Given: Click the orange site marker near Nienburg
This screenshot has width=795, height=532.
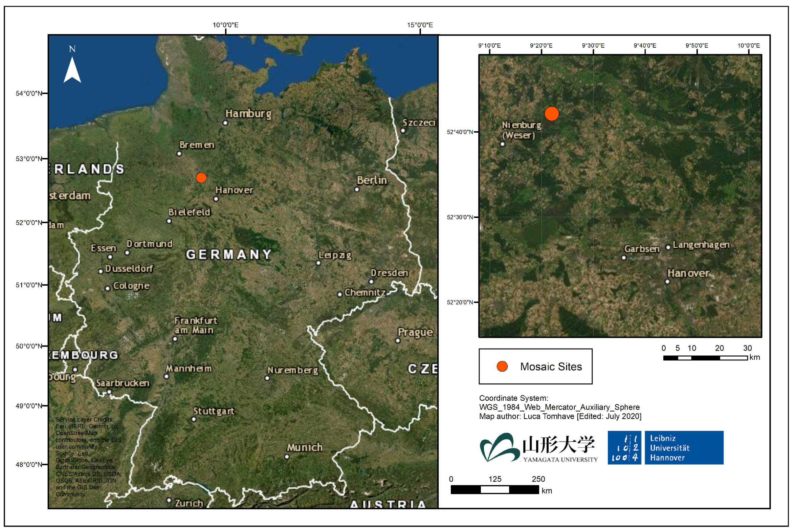Looking at the screenshot, I should [x=552, y=114].
